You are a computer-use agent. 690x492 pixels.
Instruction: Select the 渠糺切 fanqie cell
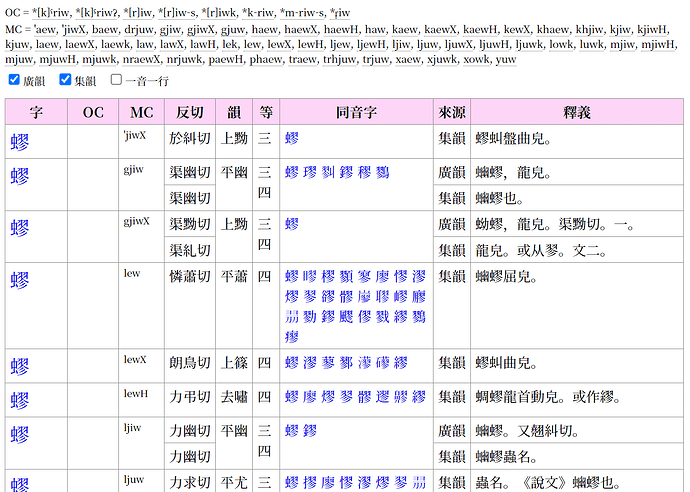[190, 250]
